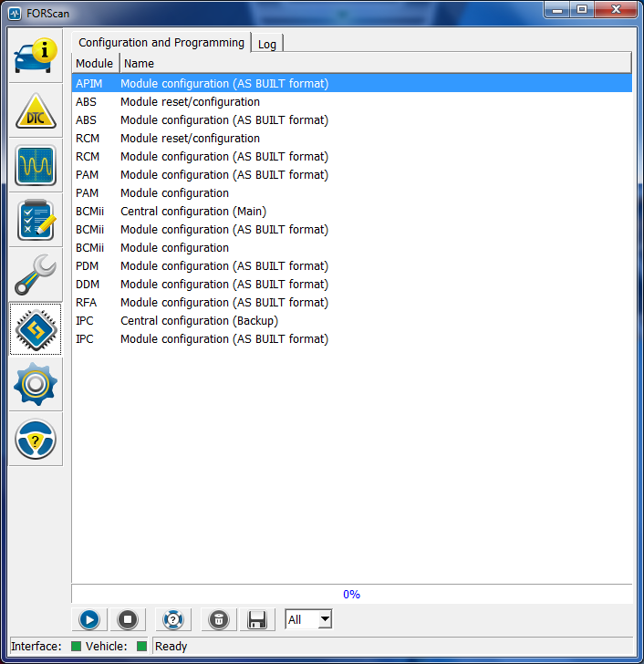The image size is (644, 664).
Task: Open the oscilloscope dashboard section
Action: click(x=36, y=165)
